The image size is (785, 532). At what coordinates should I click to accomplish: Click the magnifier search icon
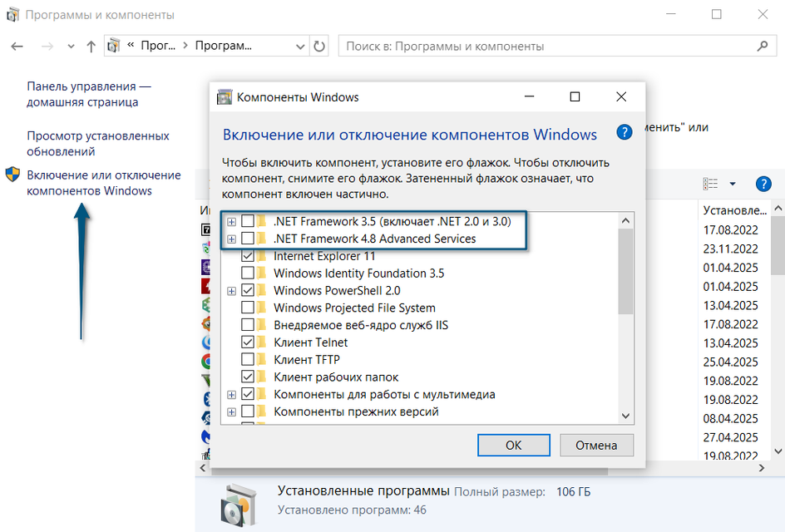click(762, 46)
